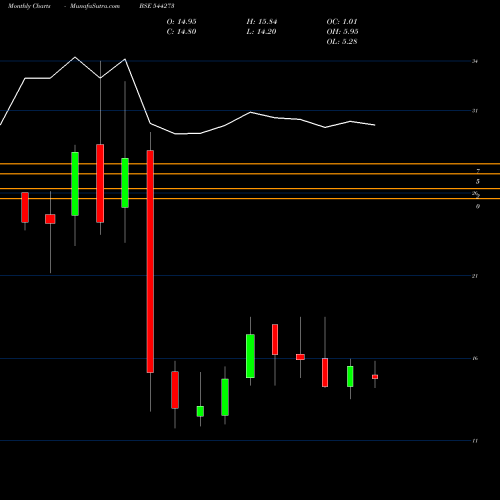Screen dimensions: 500x500
Task: Click the "BSE 544273" symbol text
Action: [x=157, y=6]
